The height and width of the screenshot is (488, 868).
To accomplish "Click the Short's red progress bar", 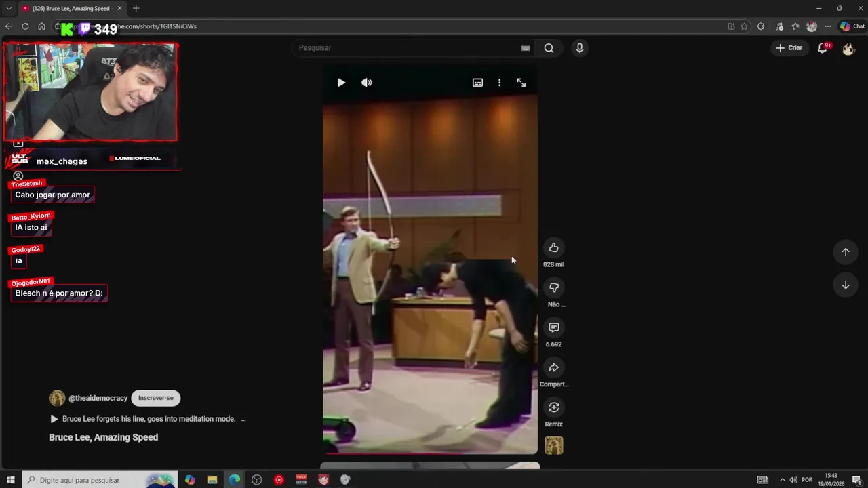I will 430,453.
